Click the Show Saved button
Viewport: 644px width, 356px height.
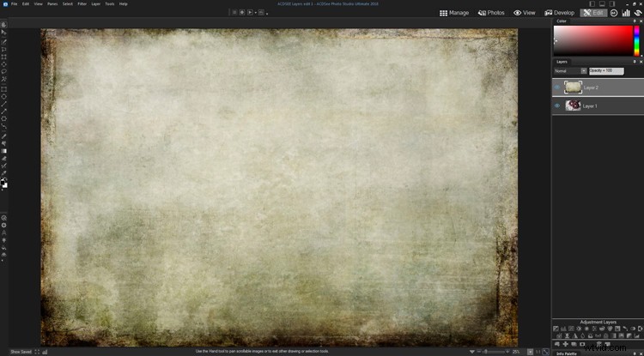pyautogui.click(x=20, y=352)
